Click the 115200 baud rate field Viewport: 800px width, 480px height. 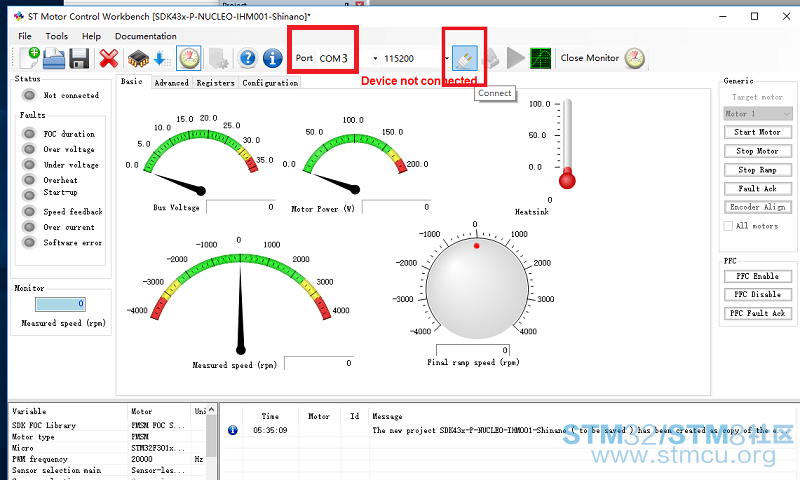412,59
